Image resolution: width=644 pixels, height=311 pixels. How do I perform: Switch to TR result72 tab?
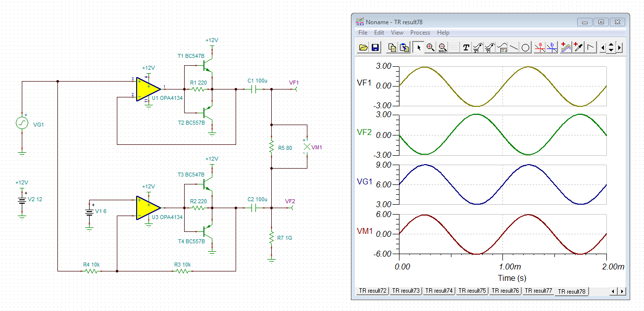[372, 291]
